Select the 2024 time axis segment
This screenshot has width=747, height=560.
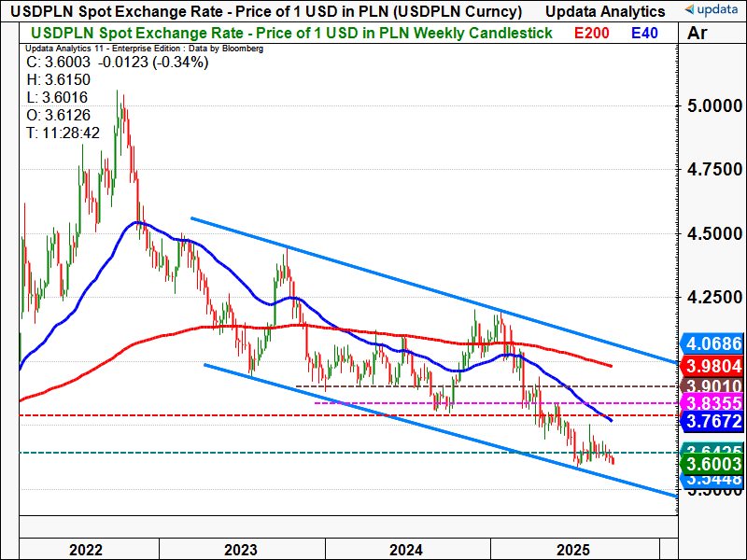click(408, 549)
